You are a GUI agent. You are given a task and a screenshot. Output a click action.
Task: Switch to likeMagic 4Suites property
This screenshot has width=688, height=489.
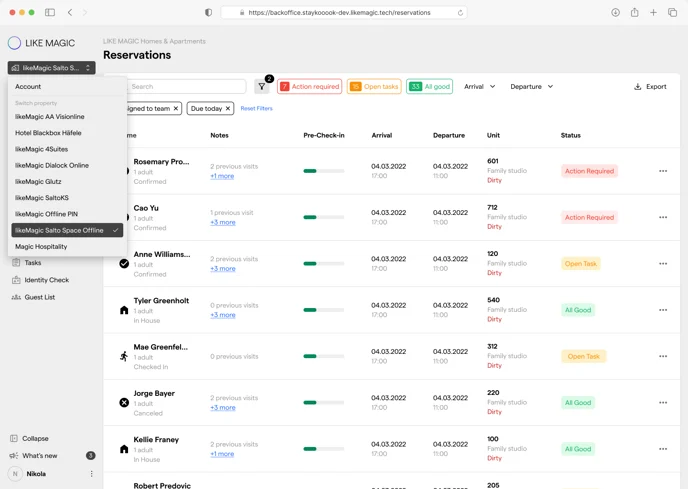41,149
